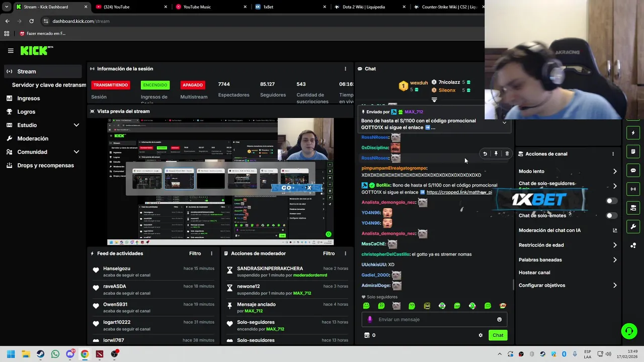Expand the Estudio sidebar section
644x362 pixels.
point(76,125)
